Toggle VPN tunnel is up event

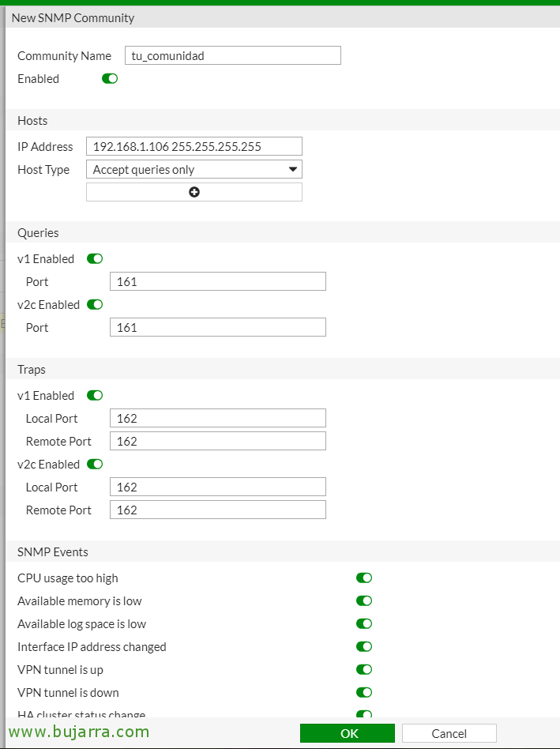(364, 669)
